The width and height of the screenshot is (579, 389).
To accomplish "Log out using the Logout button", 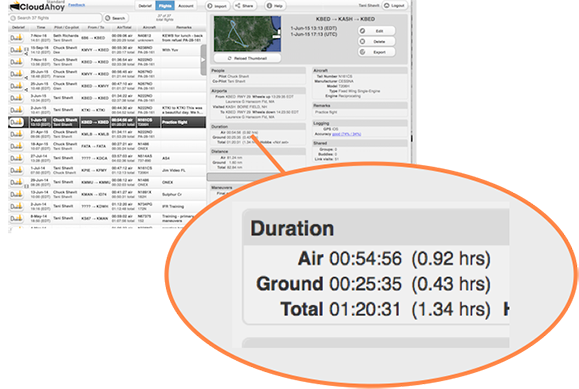I will (395, 6).
